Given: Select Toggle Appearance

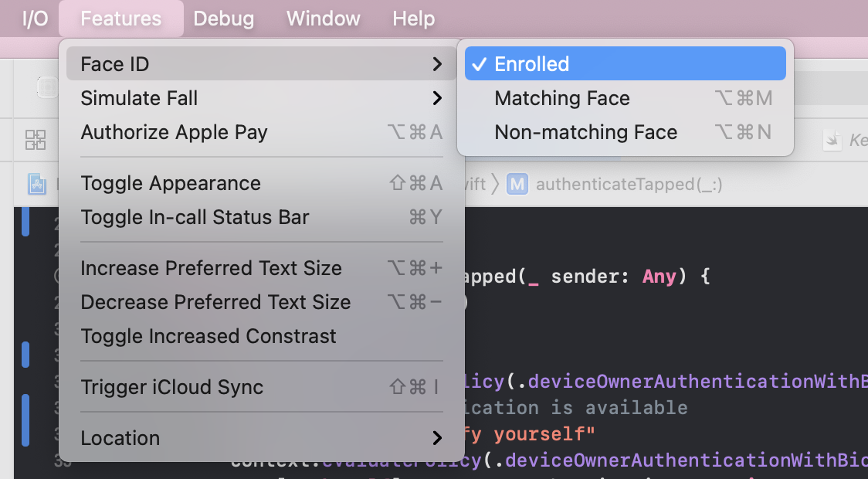Looking at the screenshot, I should [x=262, y=183].
